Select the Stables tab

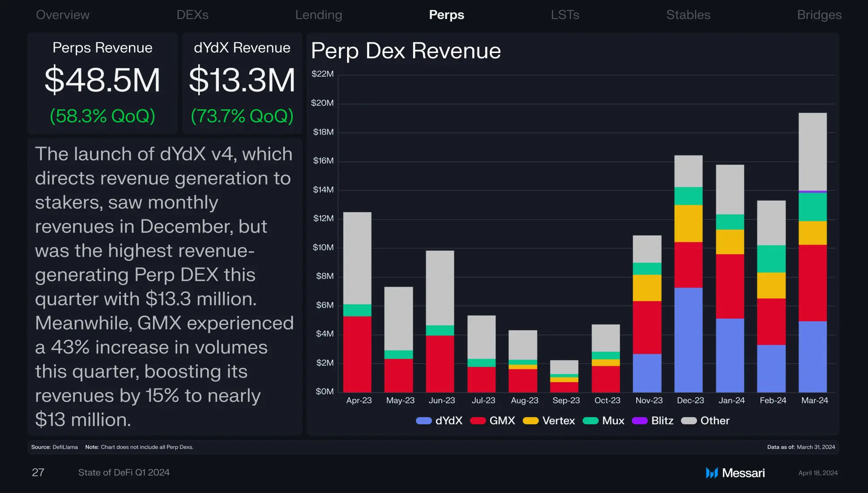coord(688,14)
